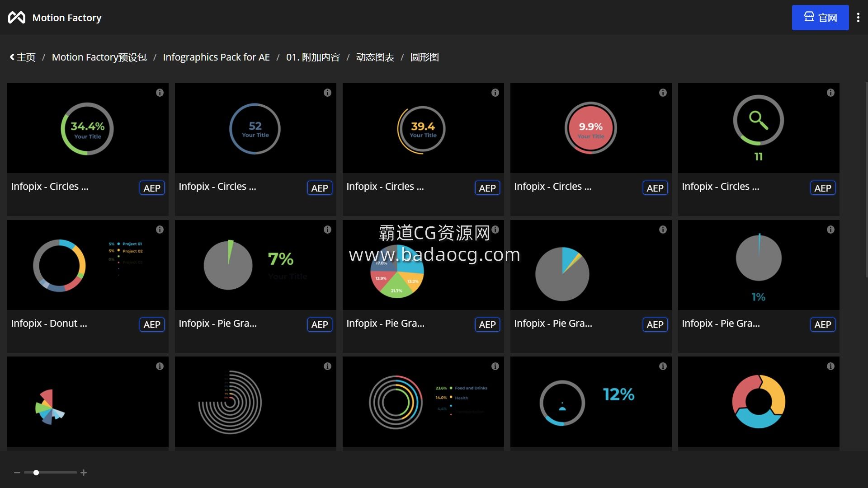The image size is (868, 488).
Task: Select the three-segment arrow donut thumbnail
Action: coord(759,402)
